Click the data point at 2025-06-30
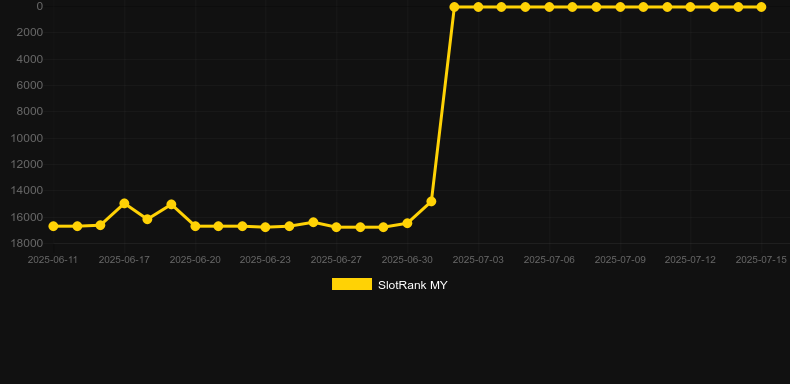 (407, 223)
